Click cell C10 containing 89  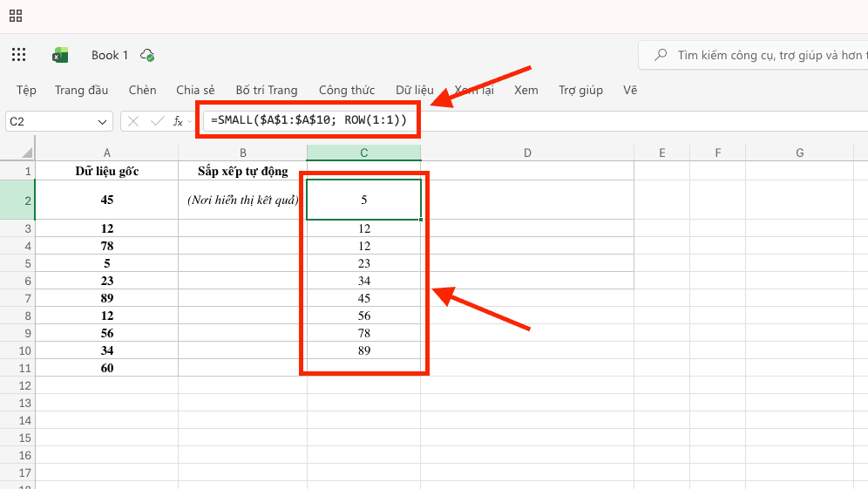[363, 350]
